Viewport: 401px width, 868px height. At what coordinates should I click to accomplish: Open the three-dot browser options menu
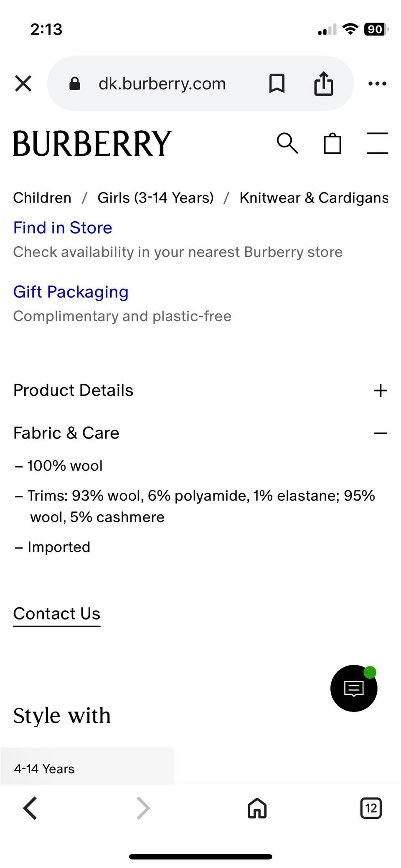point(377,84)
